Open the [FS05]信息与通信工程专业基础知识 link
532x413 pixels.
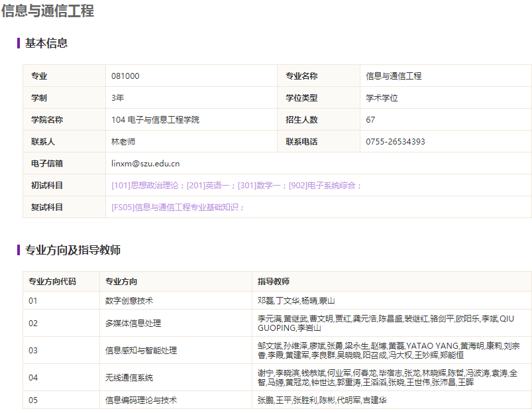point(175,207)
